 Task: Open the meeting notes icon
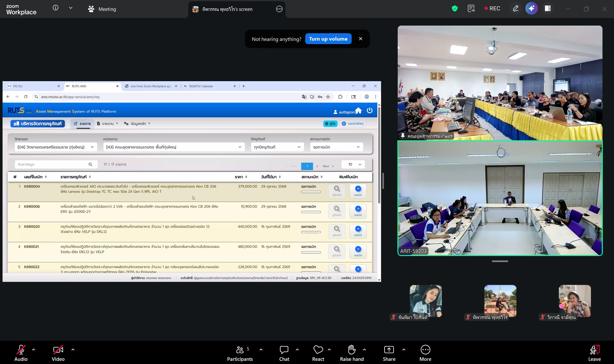pyautogui.click(x=471, y=9)
